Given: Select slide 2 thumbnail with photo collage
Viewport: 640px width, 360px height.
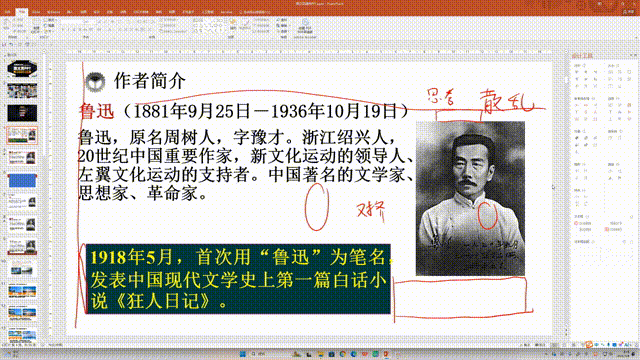Looking at the screenshot, I should (22, 91).
